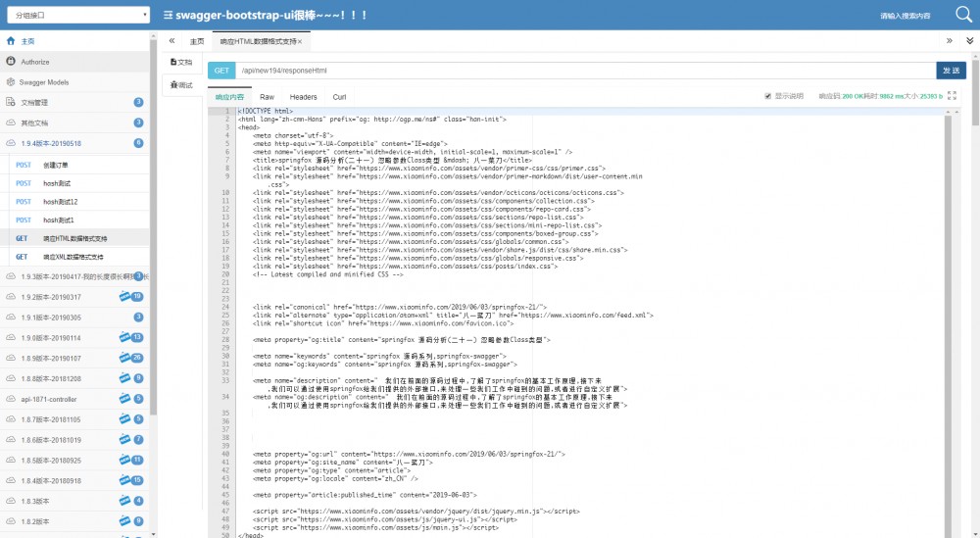Expand the 1.8.4版本-20180918 group
The height and width of the screenshot is (538, 980).
click(75, 480)
